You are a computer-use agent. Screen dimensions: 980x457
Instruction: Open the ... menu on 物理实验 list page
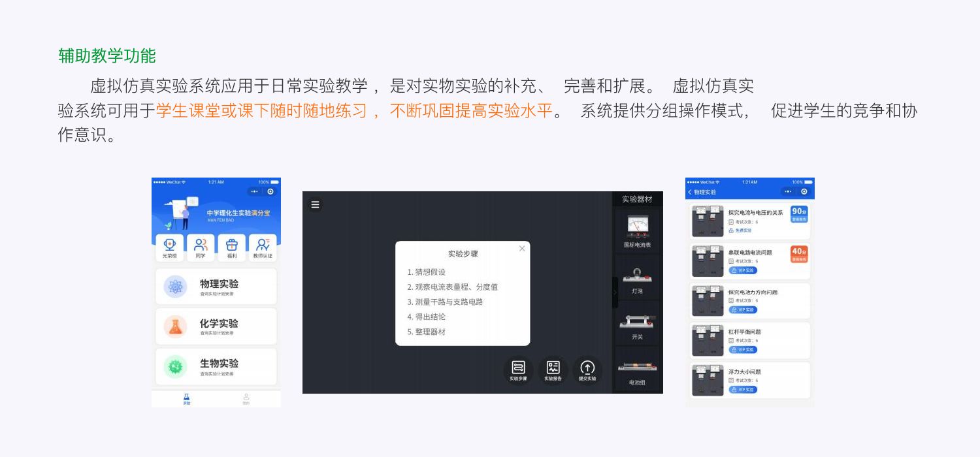788,191
